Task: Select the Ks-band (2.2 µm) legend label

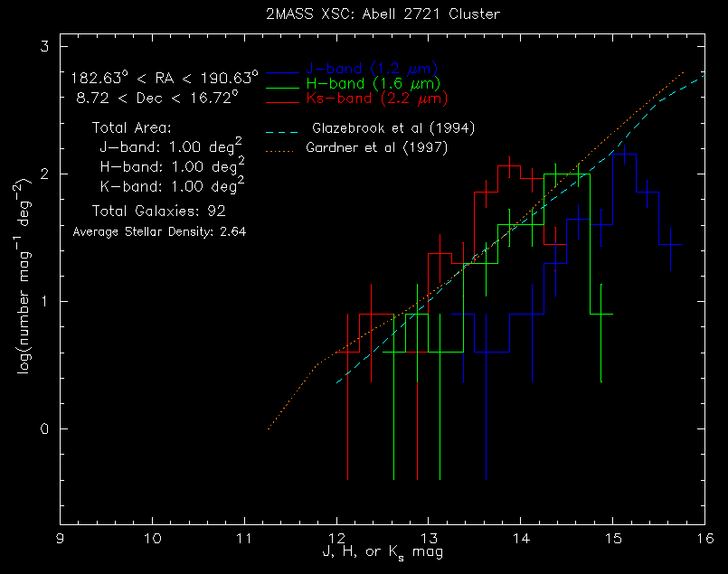Action: [x=377, y=98]
